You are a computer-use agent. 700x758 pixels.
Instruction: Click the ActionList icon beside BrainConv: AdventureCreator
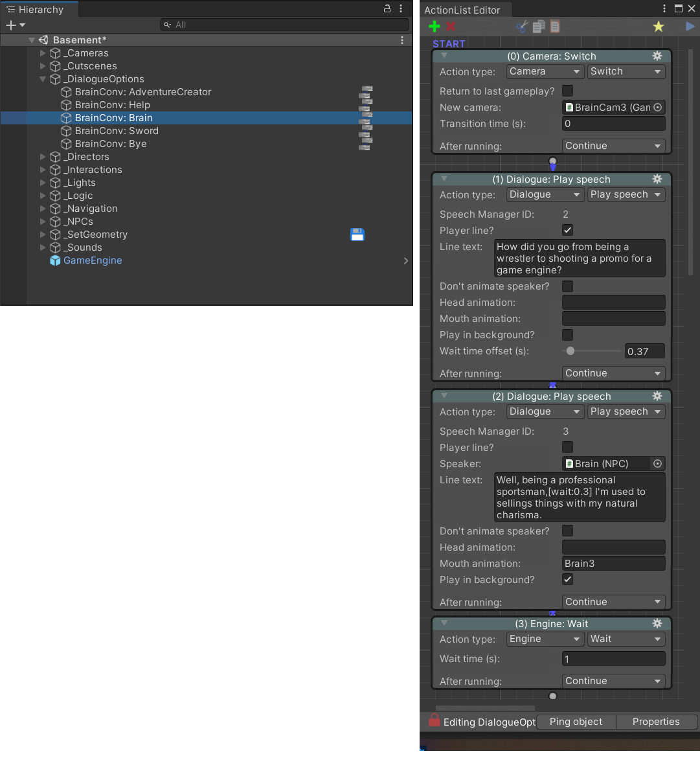coord(367,92)
